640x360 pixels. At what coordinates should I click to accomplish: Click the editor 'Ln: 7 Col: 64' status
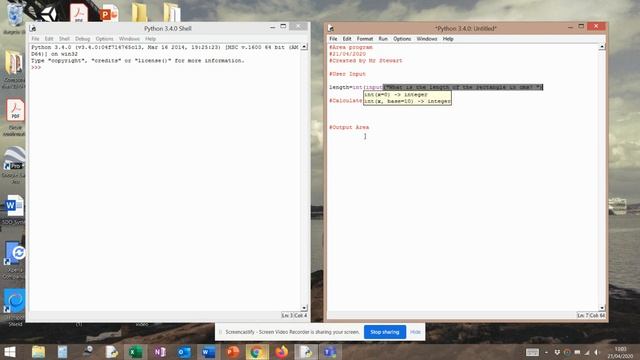coord(591,316)
